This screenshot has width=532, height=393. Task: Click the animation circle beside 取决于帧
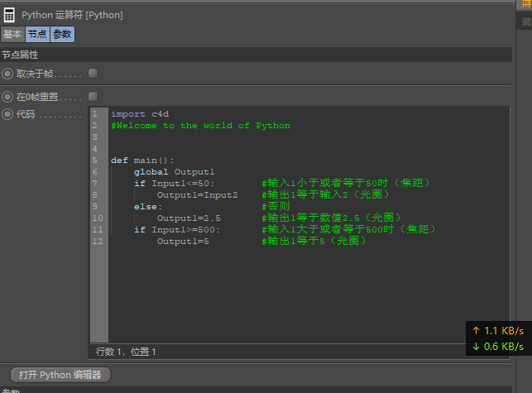click(7, 74)
